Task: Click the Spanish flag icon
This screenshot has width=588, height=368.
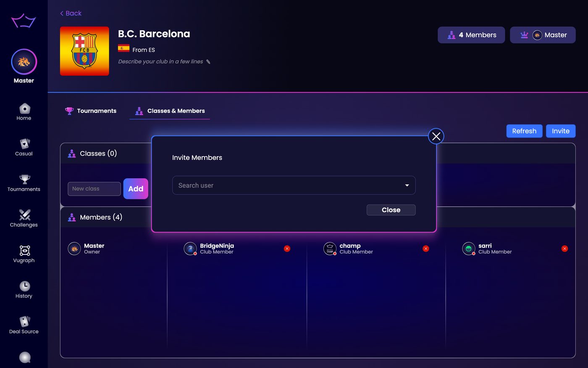Action: pos(123,48)
